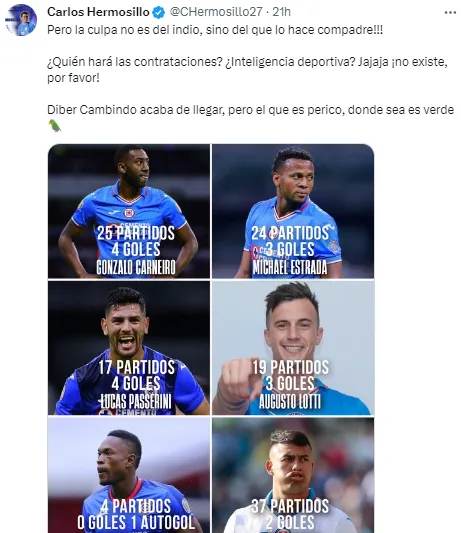Screen dimensions: 461x533
Task: Click the first line about compadre
Action: pos(215,30)
